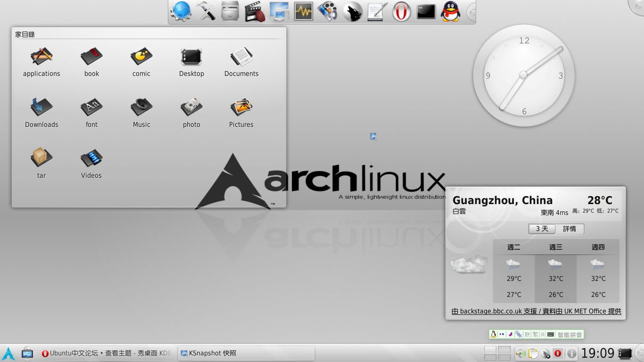Open the book folder
The width and height of the screenshot is (644, 362).
tap(91, 62)
